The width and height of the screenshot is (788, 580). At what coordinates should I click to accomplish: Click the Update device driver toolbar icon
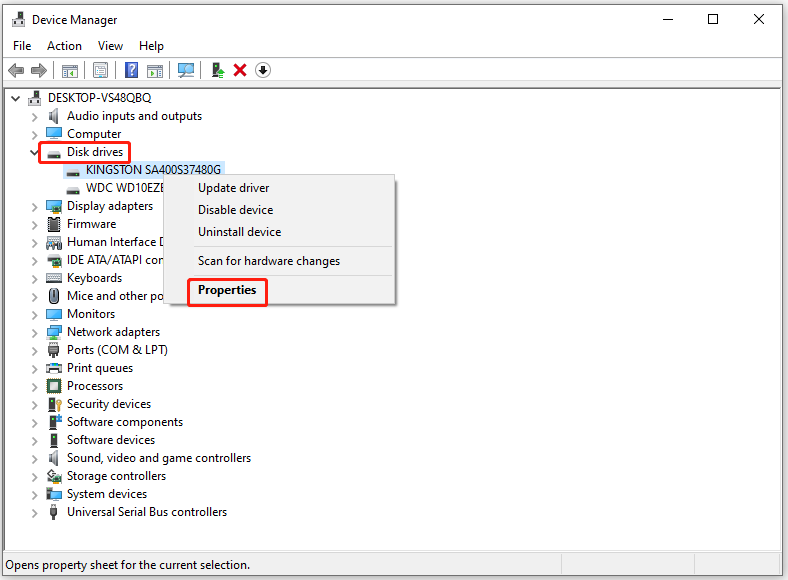(217, 70)
